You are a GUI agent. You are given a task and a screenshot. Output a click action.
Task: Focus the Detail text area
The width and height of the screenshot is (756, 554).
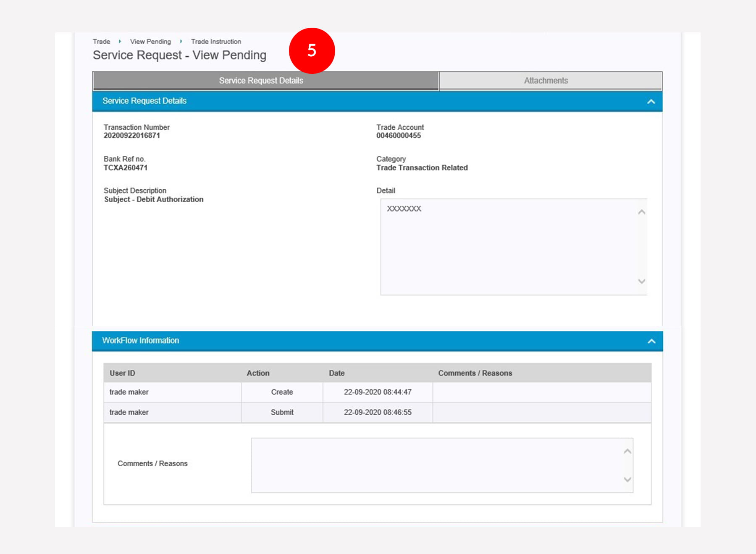click(x=508, y=247)
